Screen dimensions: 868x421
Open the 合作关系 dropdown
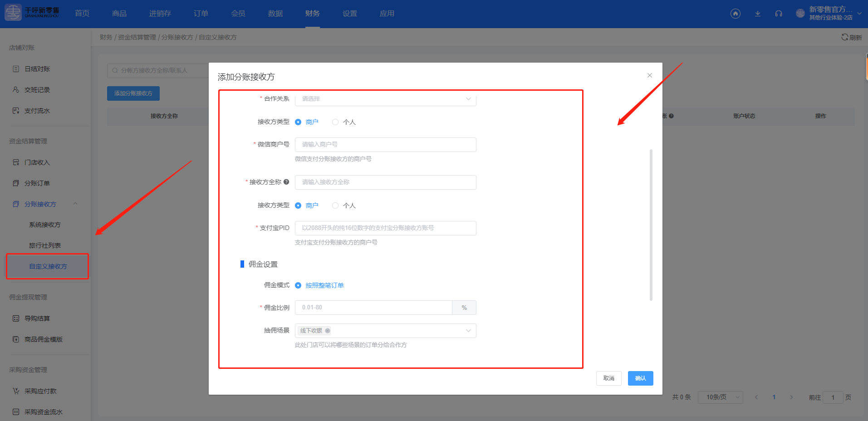click(x=385, y=99)
